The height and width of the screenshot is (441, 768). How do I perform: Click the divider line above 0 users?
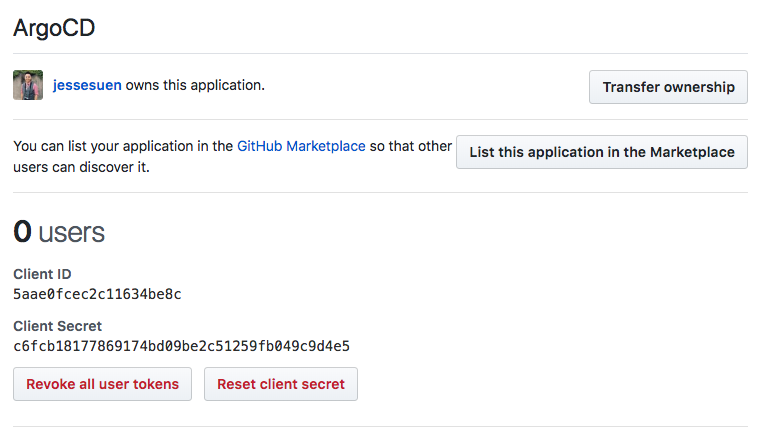pos(380,192)
